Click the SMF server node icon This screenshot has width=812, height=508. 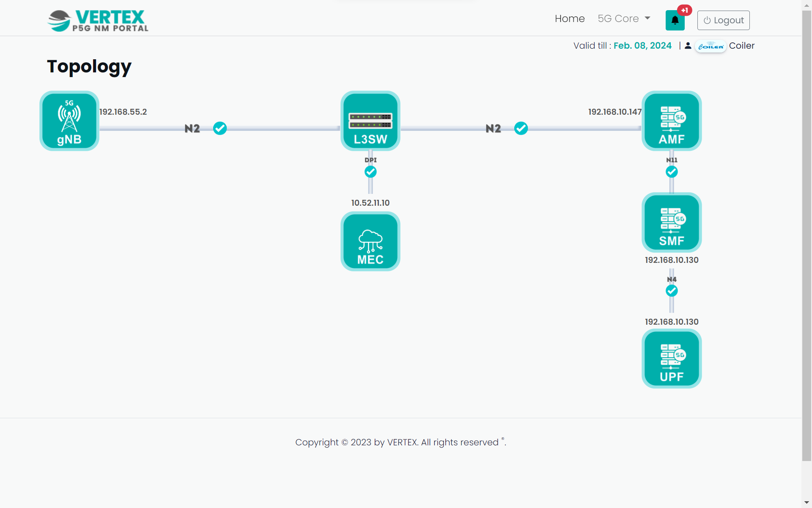[671, 223]
